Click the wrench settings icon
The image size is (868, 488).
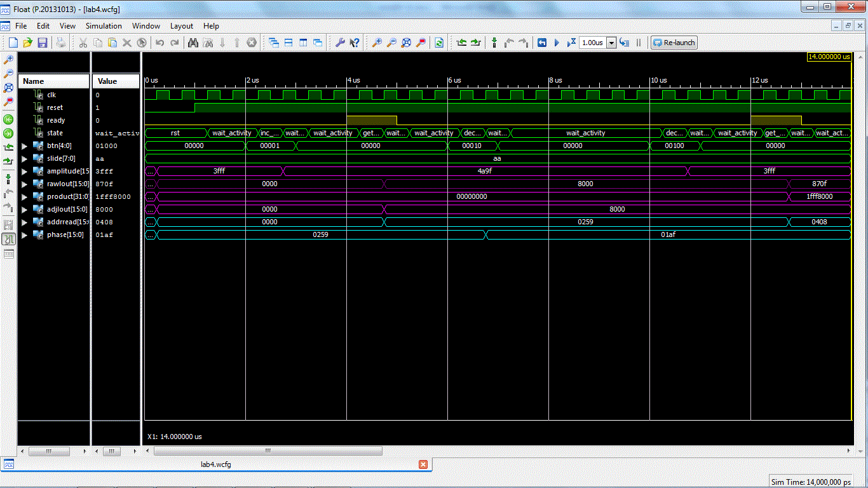[340, 43]
